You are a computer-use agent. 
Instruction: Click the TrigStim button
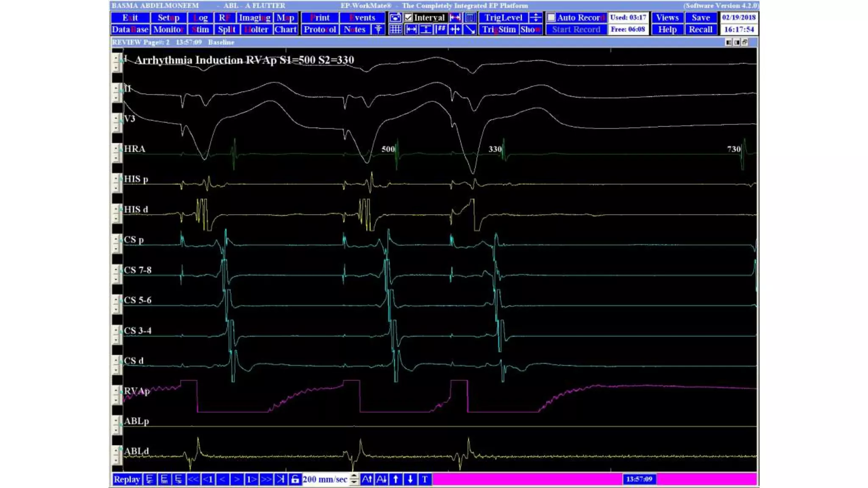pyautogui.click(x=499, y=30)
